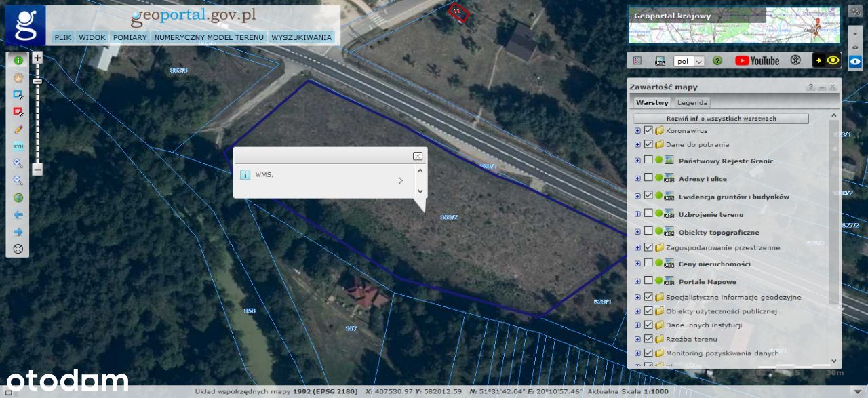The image size is (868, 398).
Task: Expand the WMS popup entry arrow
Action: 401,180
